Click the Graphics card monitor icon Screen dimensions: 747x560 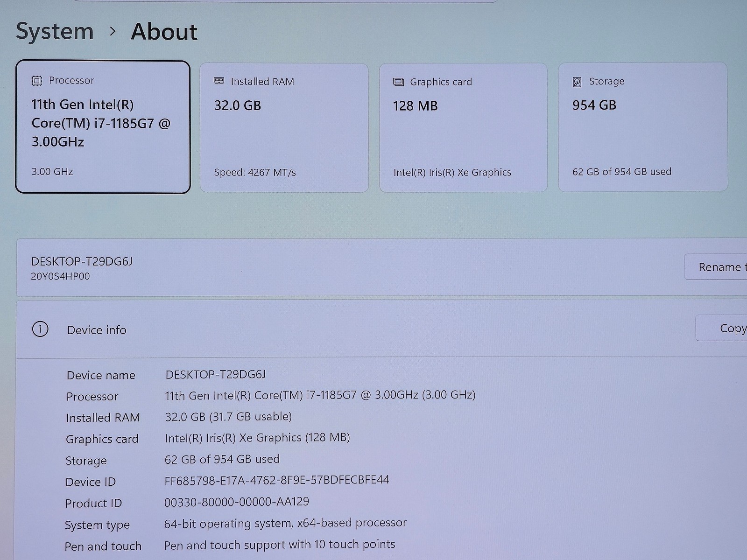coord(398,82)
